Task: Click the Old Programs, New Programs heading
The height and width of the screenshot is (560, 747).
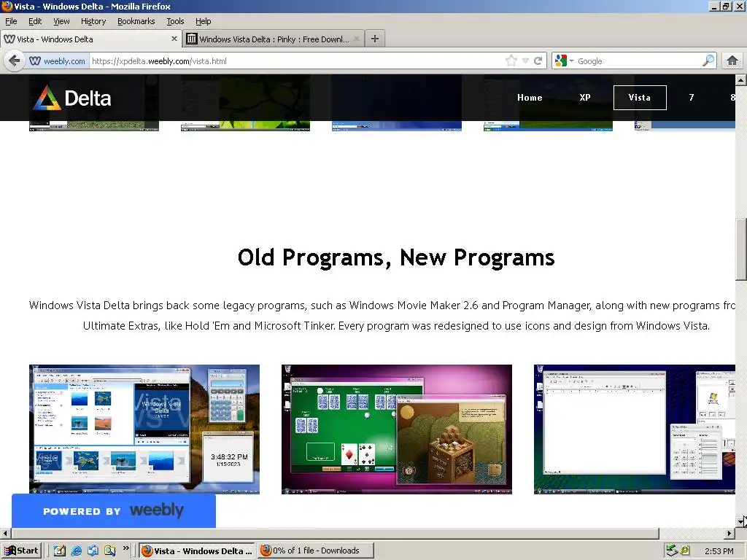Action: 396,257
